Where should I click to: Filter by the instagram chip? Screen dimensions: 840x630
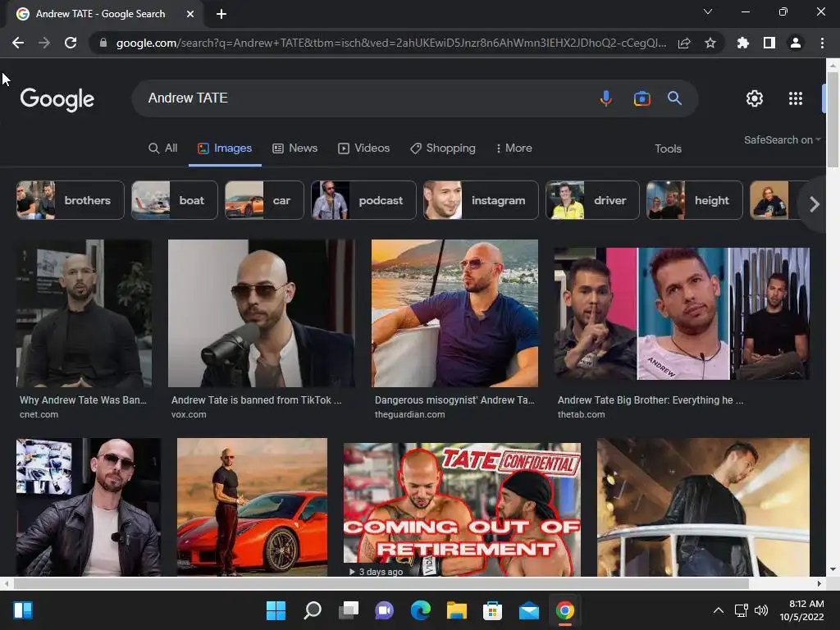pyautogui.click(x=481, y=200)
